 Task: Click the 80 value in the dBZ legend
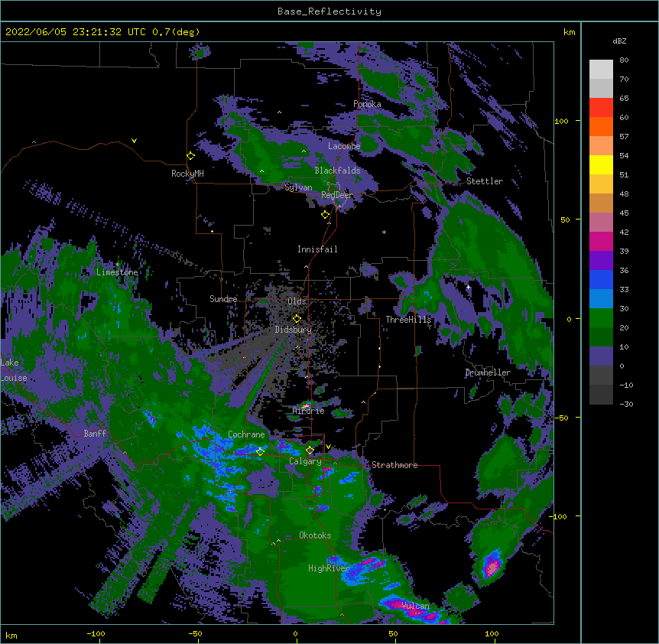click(624, 60)
